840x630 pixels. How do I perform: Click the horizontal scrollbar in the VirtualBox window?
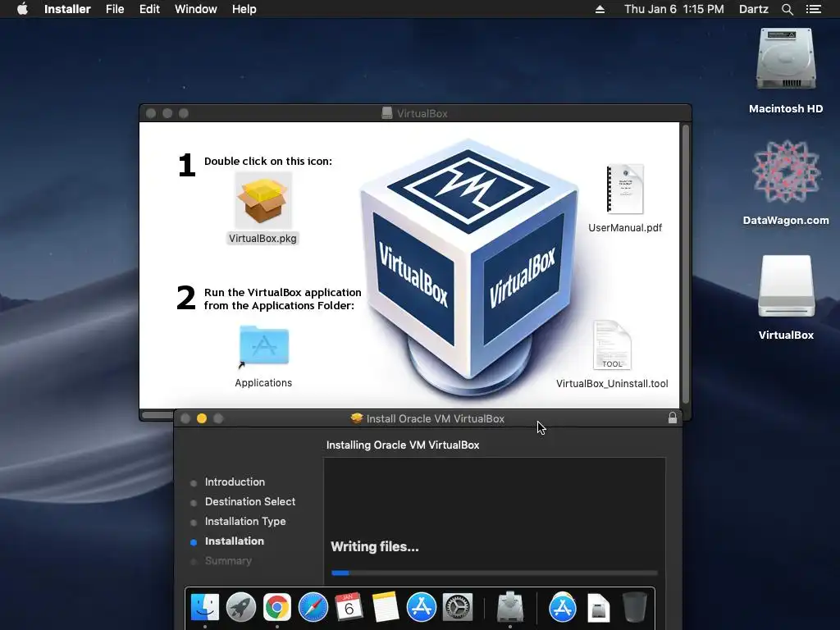(x=157, y=415)
